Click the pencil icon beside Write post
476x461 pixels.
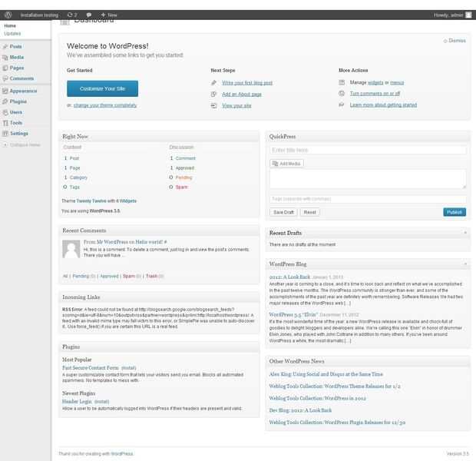213,83
